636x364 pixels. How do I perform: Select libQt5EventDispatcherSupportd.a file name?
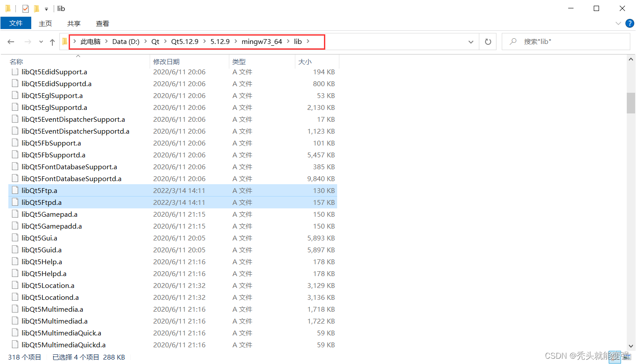pos(75,131)
